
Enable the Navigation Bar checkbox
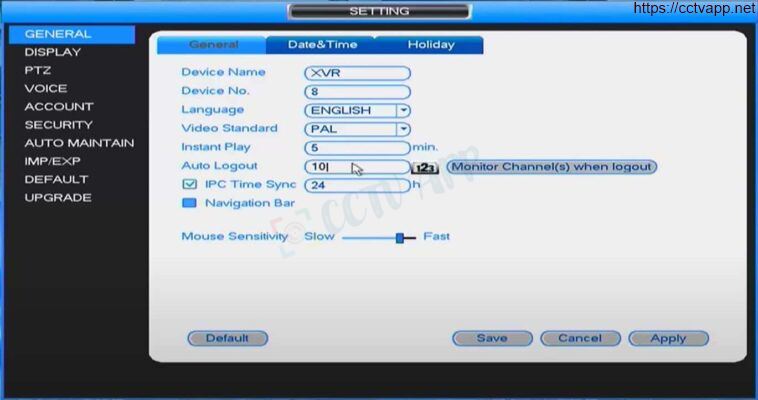[190, 203]
